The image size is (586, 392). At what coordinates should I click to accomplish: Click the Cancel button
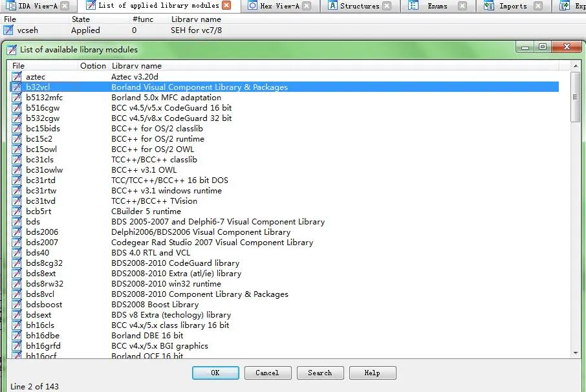[x=268, y=373]
